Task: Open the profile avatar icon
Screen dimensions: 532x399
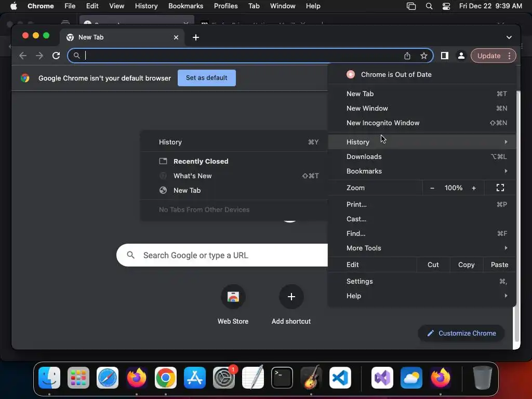Action: coord(461,56)
